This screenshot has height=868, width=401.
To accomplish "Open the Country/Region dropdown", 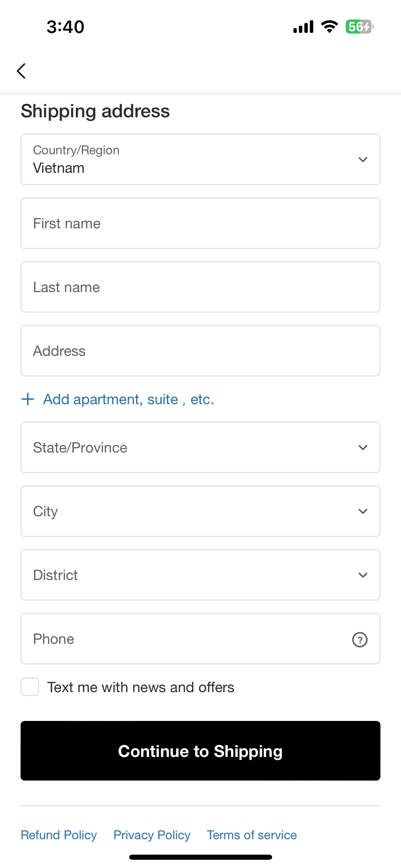I will (200, 159).
